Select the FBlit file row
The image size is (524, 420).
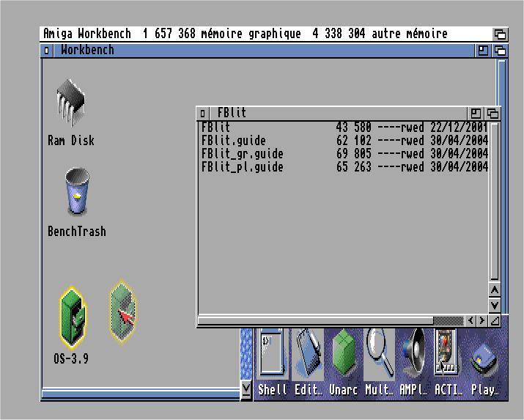pos(344,127)
